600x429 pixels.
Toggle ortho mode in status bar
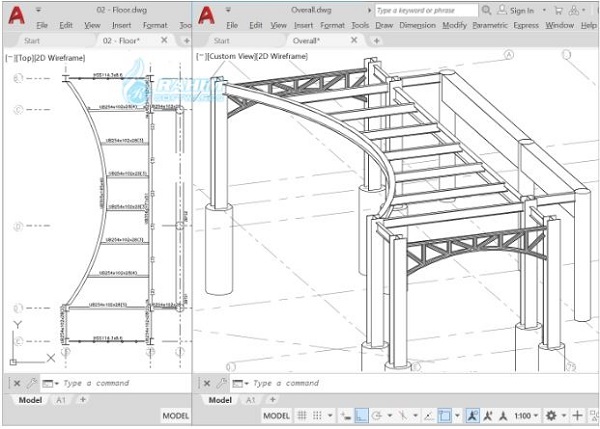pyautogui.click(x=362, y=415)
